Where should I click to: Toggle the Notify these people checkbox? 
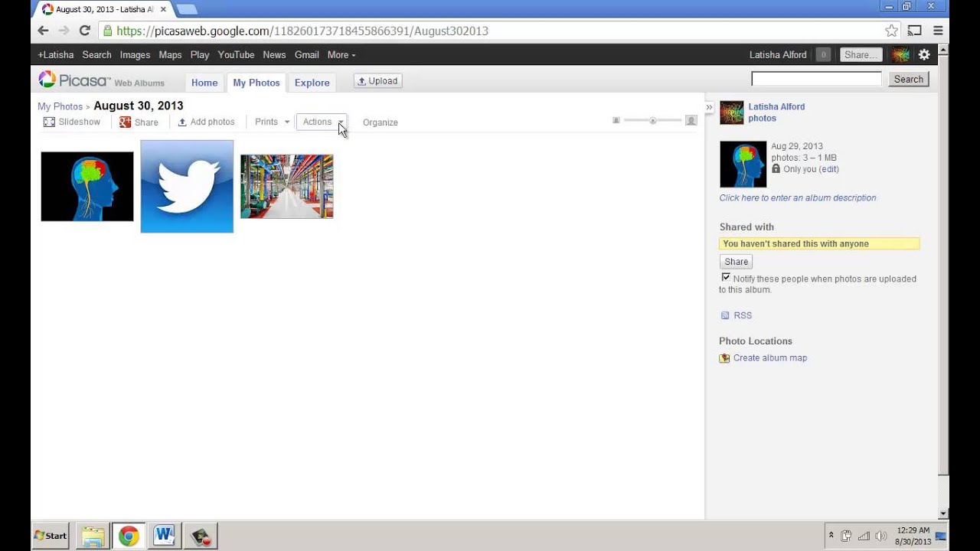(726, 278)
